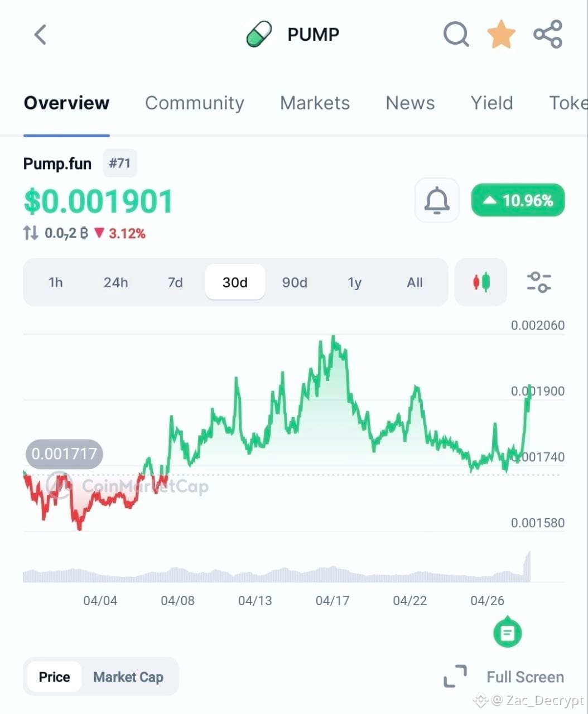588x714 pixels.
Task: Tap the 0.001717 chart price label
Action: pos(64,454)
